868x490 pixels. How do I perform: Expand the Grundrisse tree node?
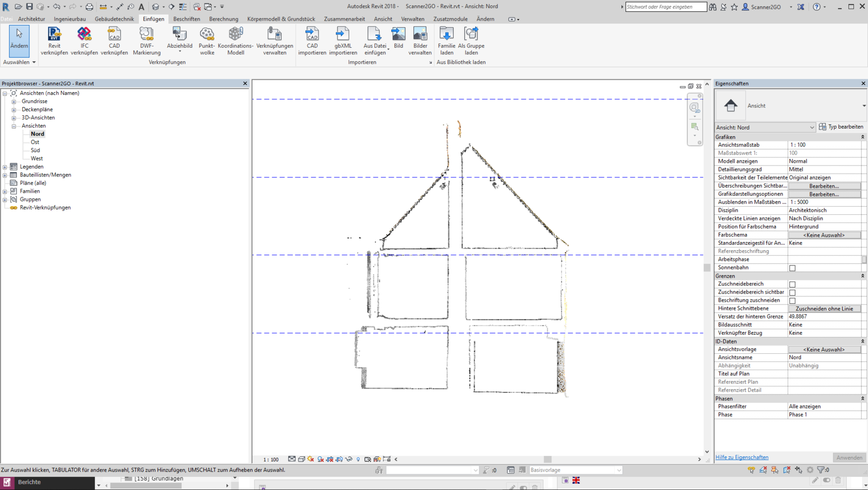14,101
